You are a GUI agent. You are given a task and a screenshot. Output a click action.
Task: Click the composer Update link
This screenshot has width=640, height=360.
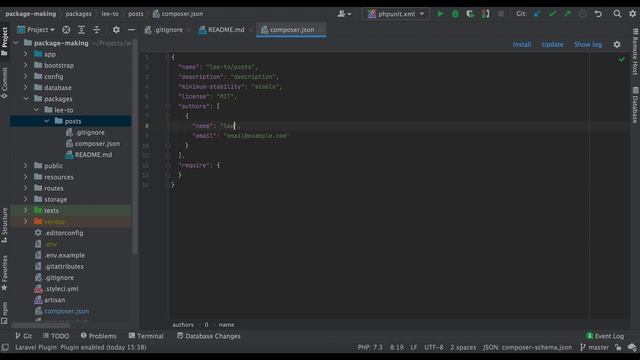point(552,44)
